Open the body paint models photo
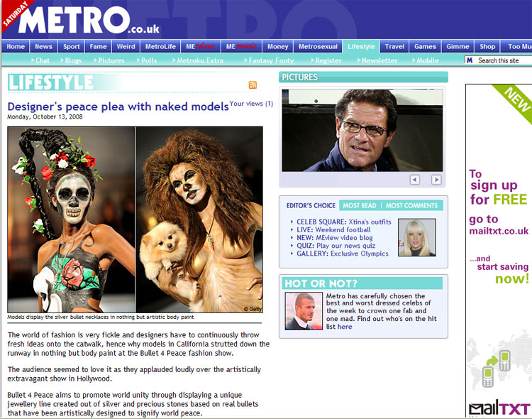 [135, 219]
